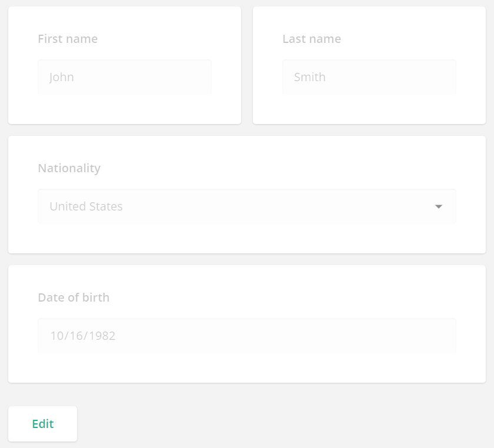This screenshot has height=448, width=494.
Task: Select the United States text in dropdown
Action: pyautogui.click(x=85, y=206)
